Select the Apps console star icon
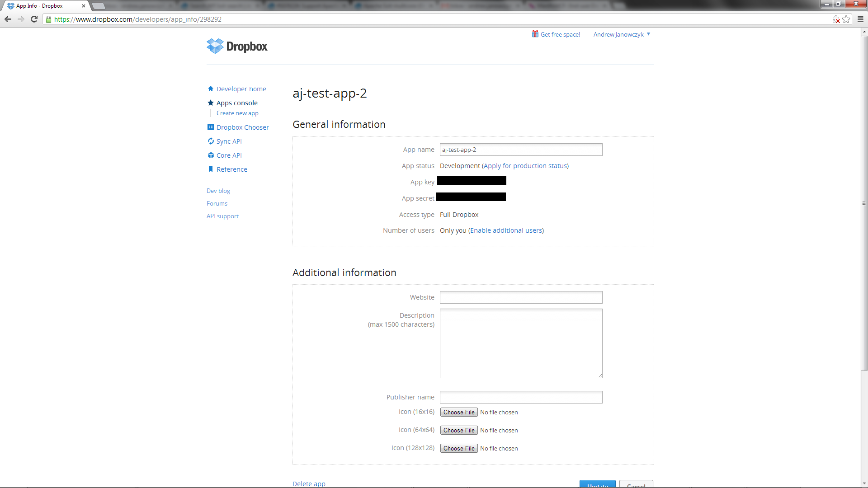The image size is (868, 488). tap(211, 103)
